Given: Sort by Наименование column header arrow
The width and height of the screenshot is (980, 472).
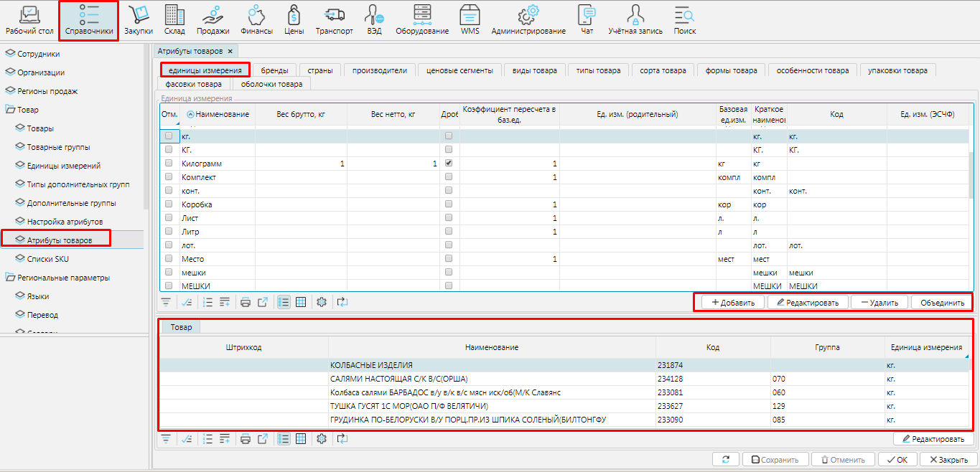Looking at the screenshot, I should pyautogui.click(x=190, y=115).
